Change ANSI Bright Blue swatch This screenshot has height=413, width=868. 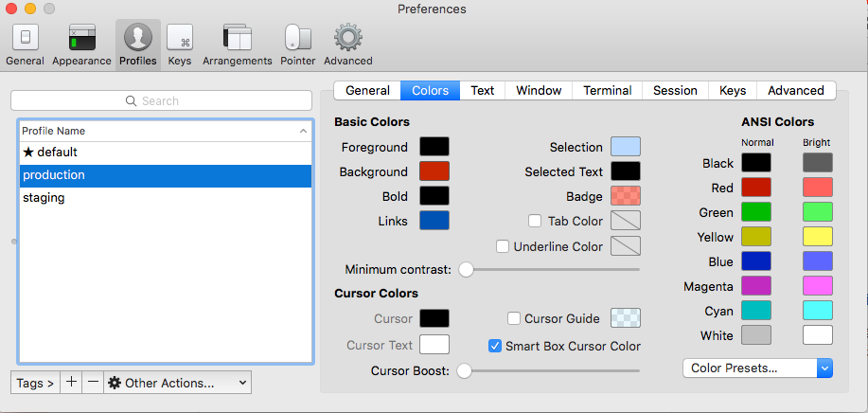pyautogui.click(x=818, y=261)
